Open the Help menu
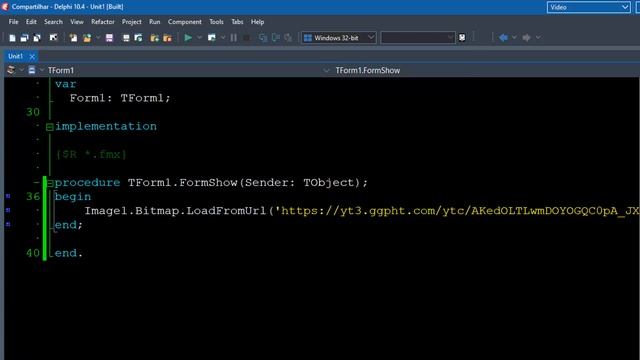The height and width of the screenshot is (360, 640). tap(258, 22)
